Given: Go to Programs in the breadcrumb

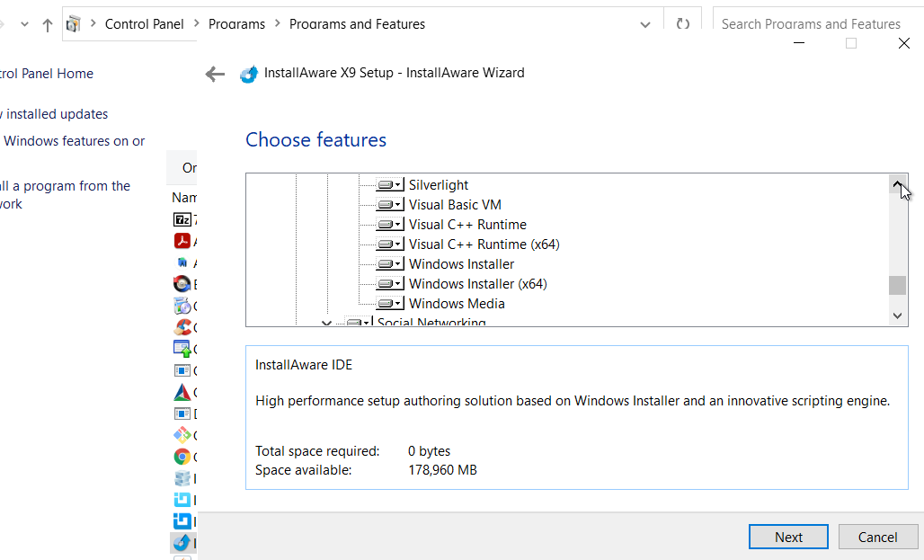Looking at the screenshot, I should (237, 24).
